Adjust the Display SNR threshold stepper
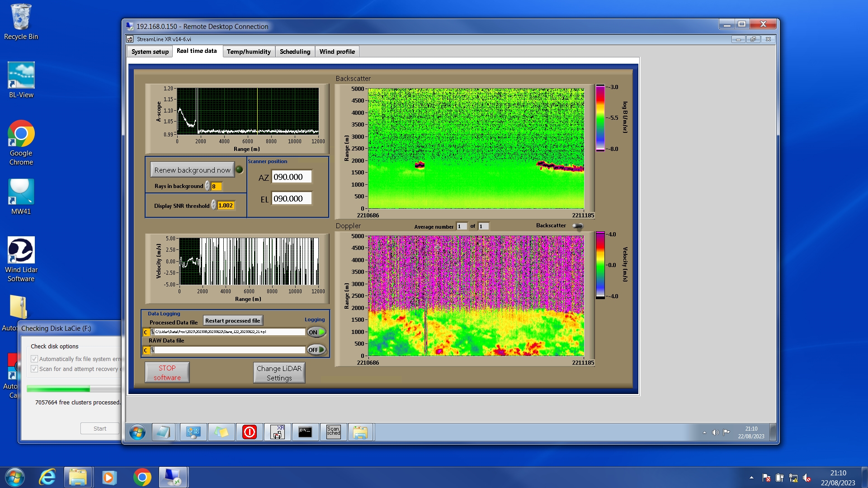Screen dimensions: 868x488 point(214,206)
